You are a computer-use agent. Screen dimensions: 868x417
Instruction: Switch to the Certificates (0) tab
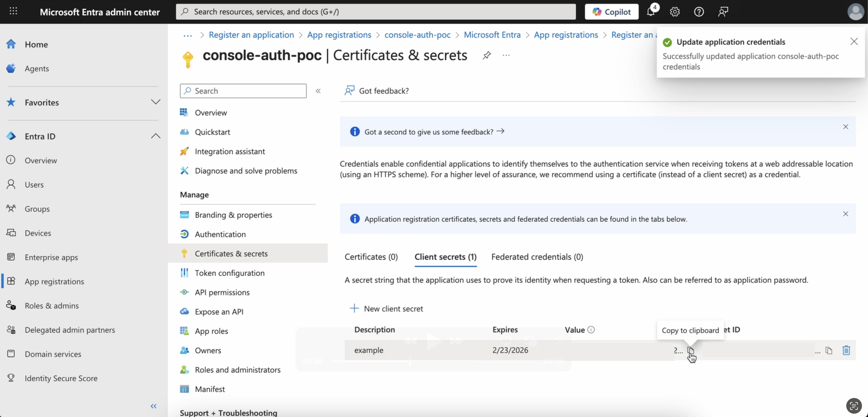[371, 257]
